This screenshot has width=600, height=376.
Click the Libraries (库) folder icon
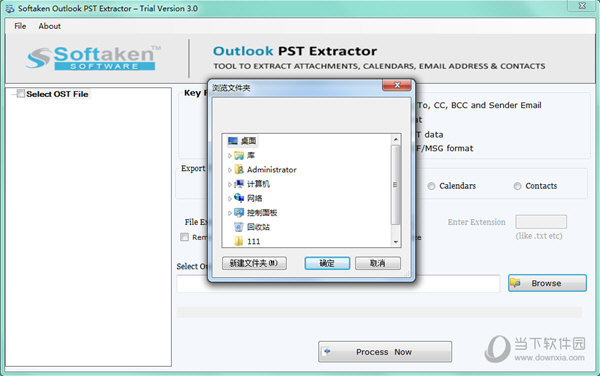point(239,155)
